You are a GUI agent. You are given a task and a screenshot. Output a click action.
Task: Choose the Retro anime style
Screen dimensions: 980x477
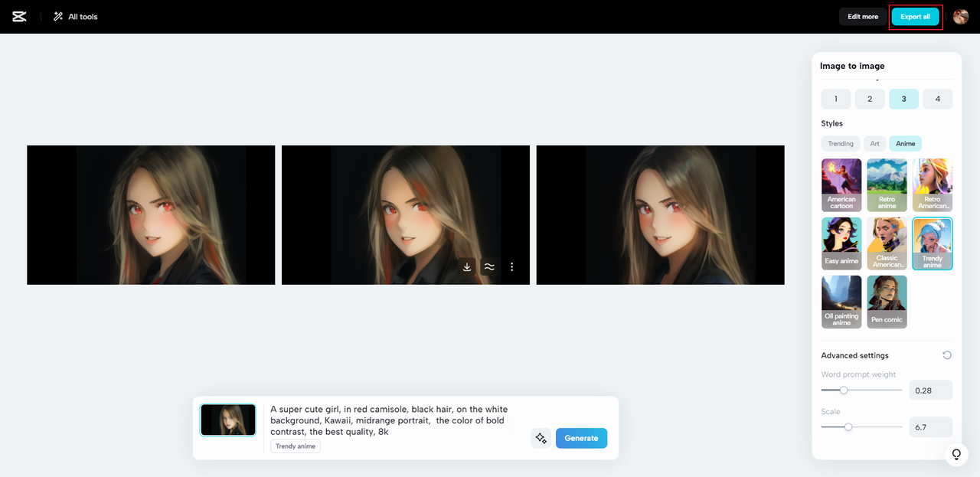pyautogui.click(x=887, y=185)
